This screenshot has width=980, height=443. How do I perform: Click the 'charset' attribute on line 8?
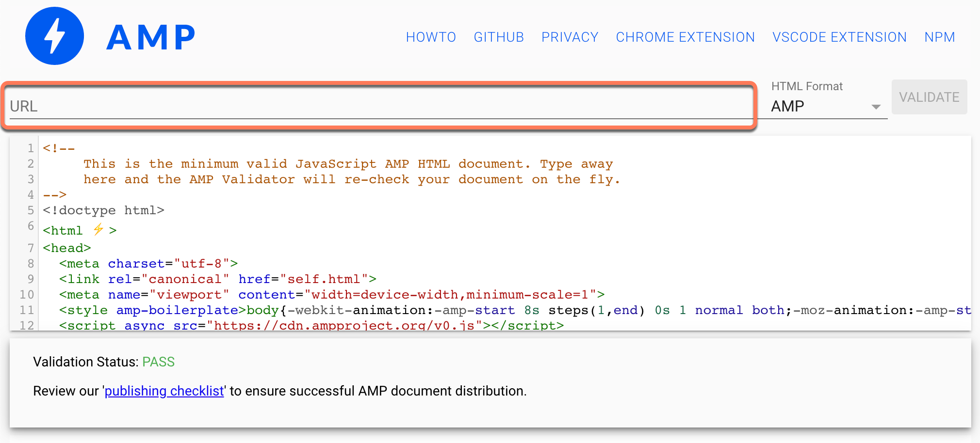click(x=136, y=264)
